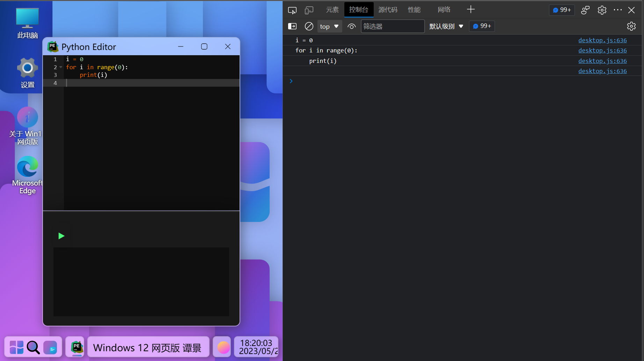The height and width of the screenshot is (361, 644).
Task: Open taskbar search
Action: pyautogui.click(x=33, y=347)
